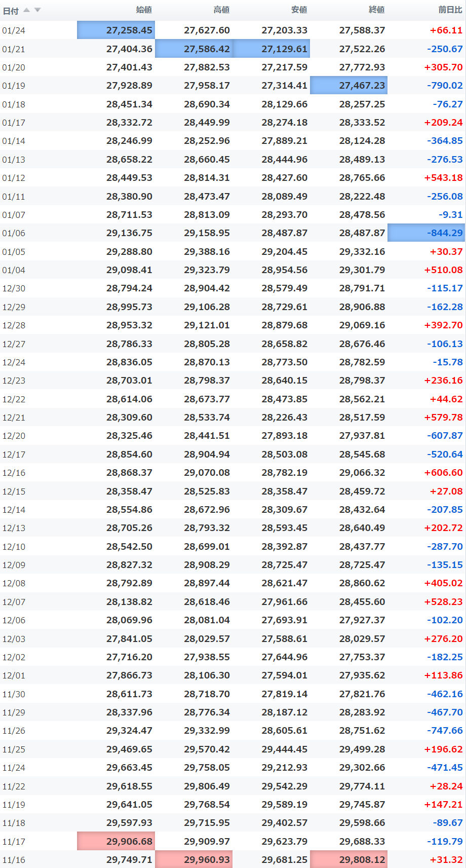Click date cell 01/06

click(14, 233)
